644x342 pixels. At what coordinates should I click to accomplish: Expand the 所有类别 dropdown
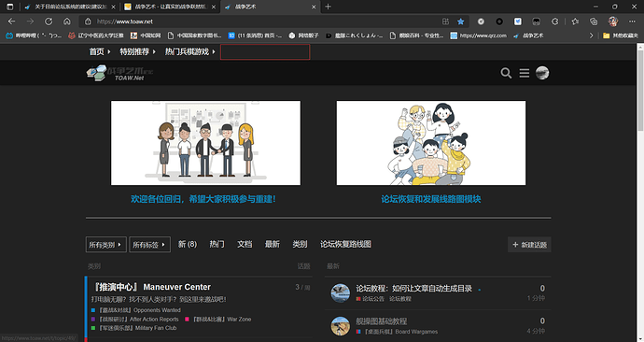[106, 245]
